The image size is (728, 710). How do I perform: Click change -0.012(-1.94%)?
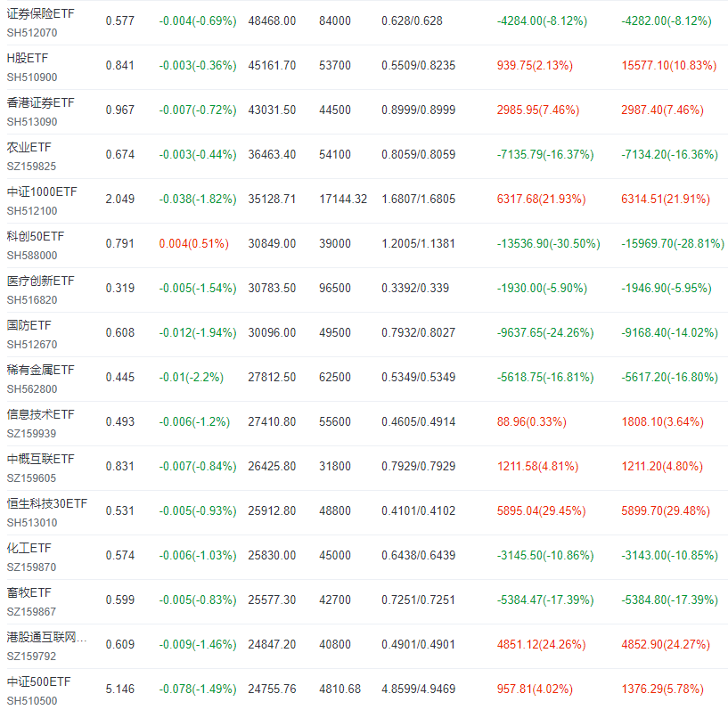click(x=198, y=333)
